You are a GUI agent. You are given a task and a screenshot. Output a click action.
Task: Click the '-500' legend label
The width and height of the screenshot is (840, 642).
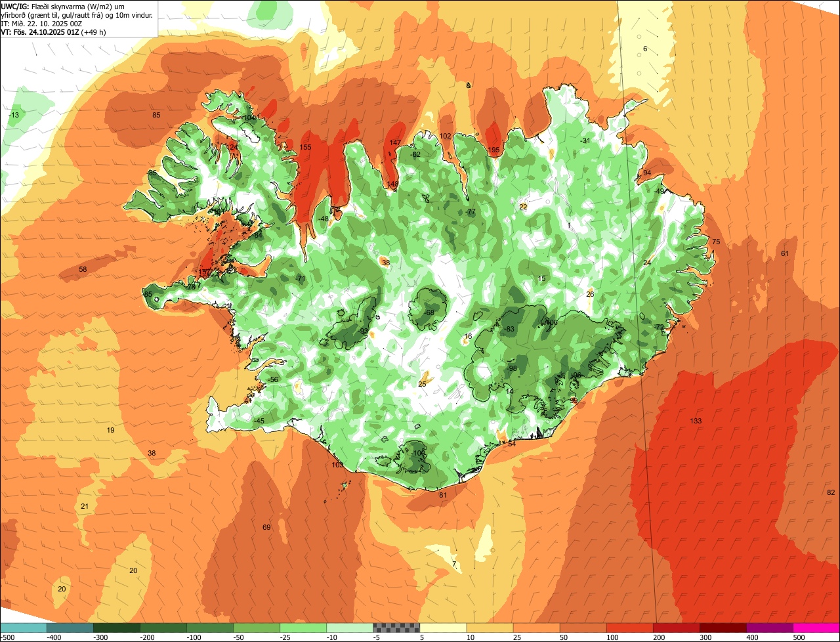point(7,637)
